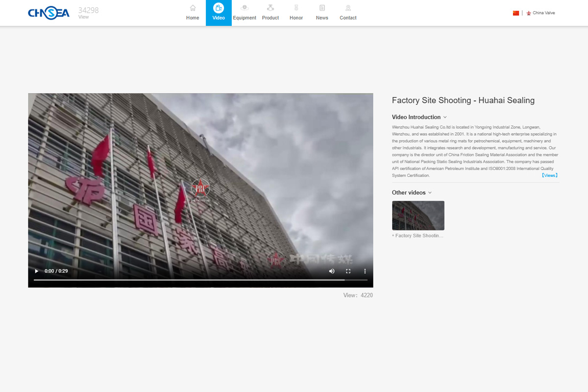Screen dimensions: 588x392
Task: Mute the video volume
Action: click(332, 271)
